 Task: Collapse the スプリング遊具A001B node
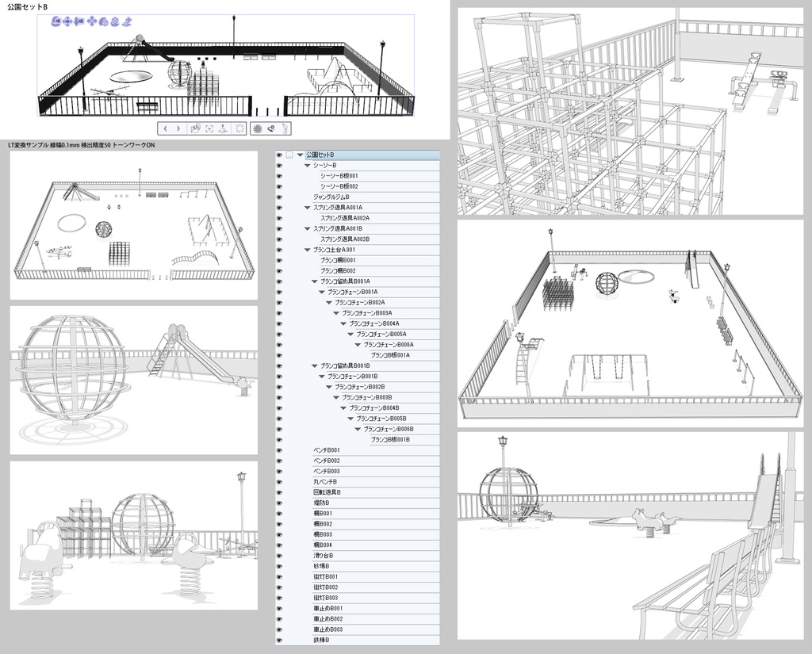tap(308, 229)
